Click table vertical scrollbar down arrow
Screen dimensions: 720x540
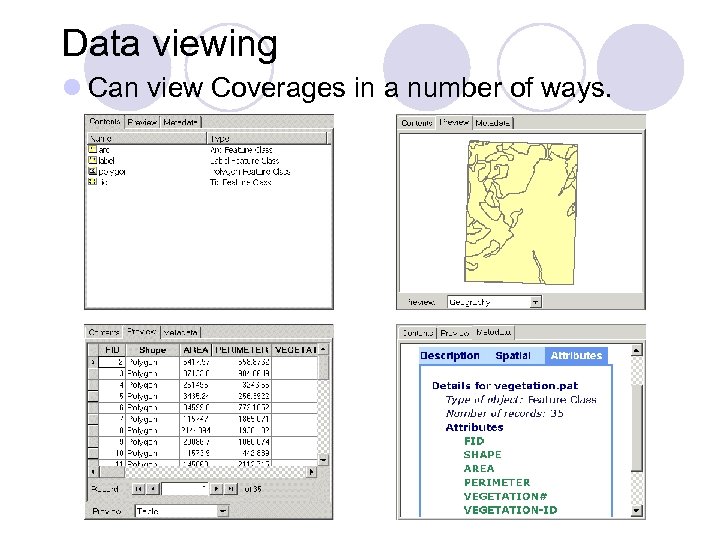click(323, 460)
